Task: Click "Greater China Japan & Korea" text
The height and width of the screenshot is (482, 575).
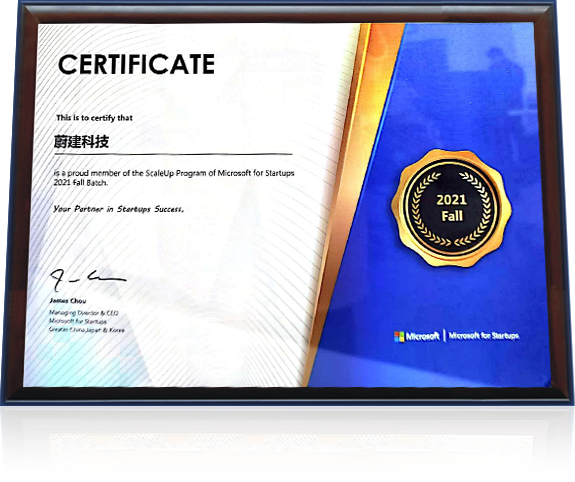Action: 87,330
